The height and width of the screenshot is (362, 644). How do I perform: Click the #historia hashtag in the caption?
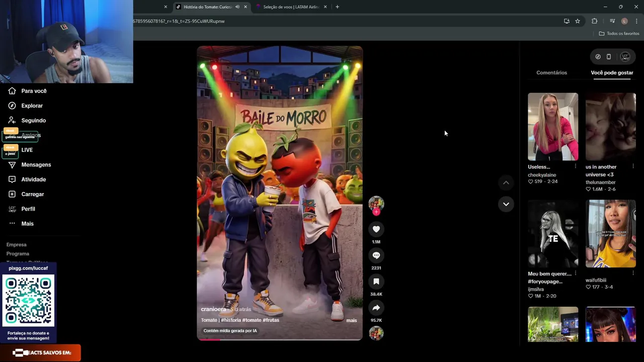(x=230, y=320)
